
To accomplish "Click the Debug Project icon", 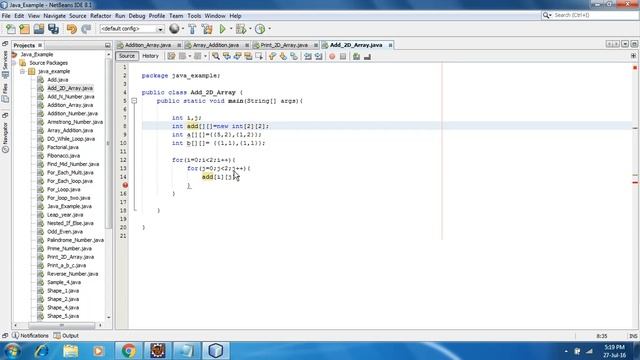I will (x=241, y=29).
